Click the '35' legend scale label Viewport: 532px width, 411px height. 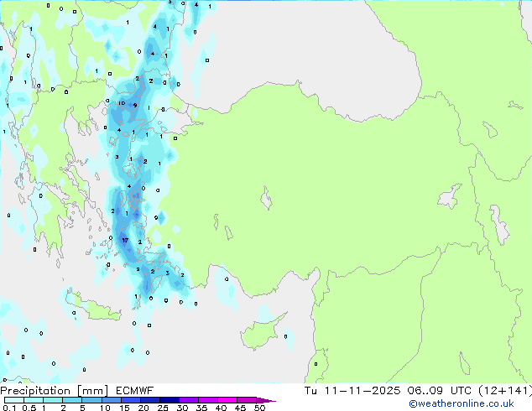pyautogui.click(x=201, y=408)
